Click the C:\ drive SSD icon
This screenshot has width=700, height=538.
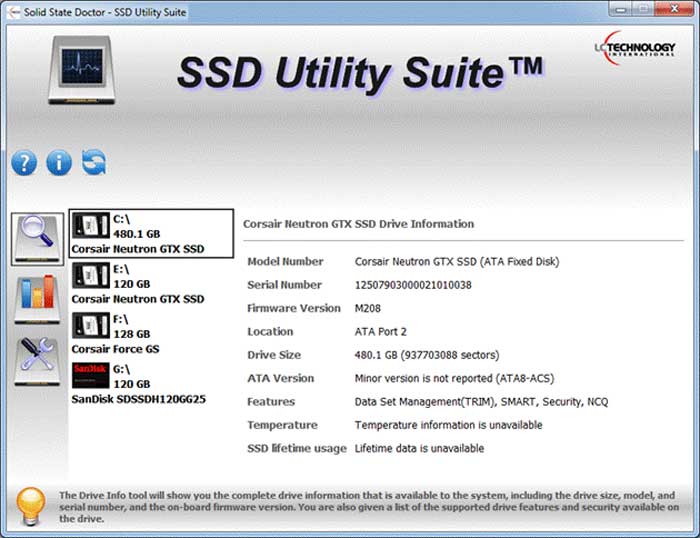coord(91,225)
